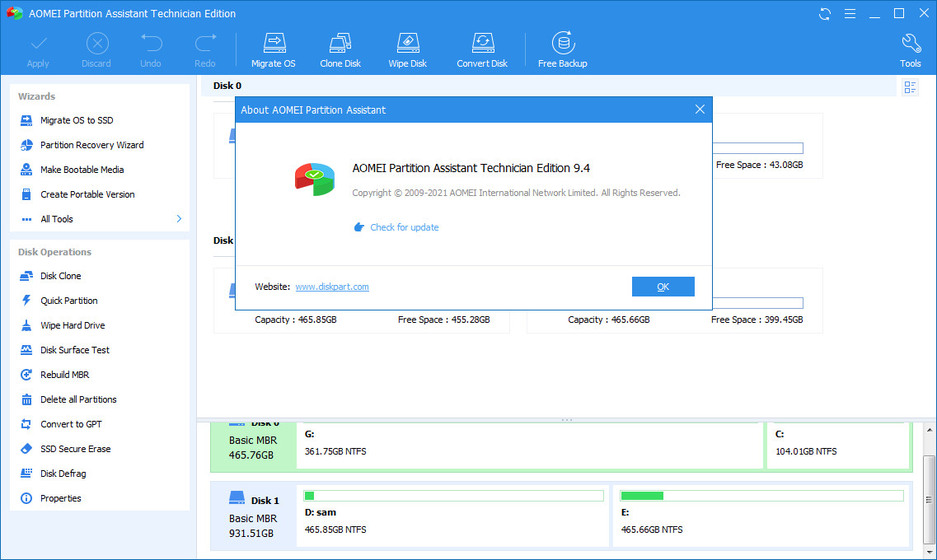Image resolution: width=937 pixels, height=560 pixels.
Task: Click the Disk 0 Basic MBR header
Action: tap(253, 446)
